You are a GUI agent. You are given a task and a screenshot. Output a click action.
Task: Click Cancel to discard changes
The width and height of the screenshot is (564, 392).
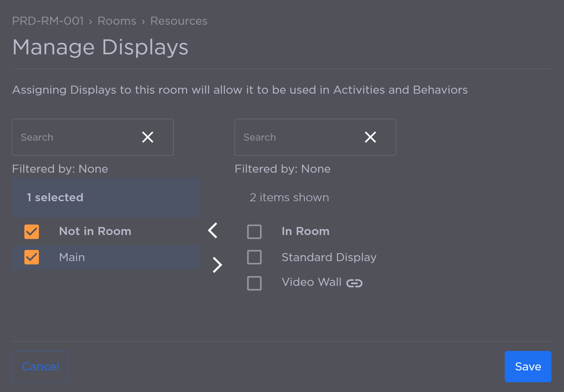(40, 366)
